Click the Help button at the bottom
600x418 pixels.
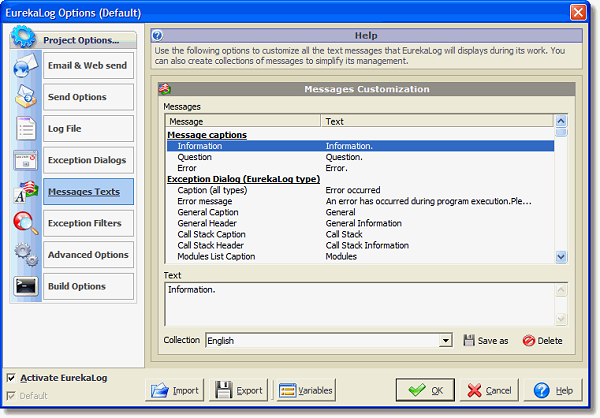[553, 390]
